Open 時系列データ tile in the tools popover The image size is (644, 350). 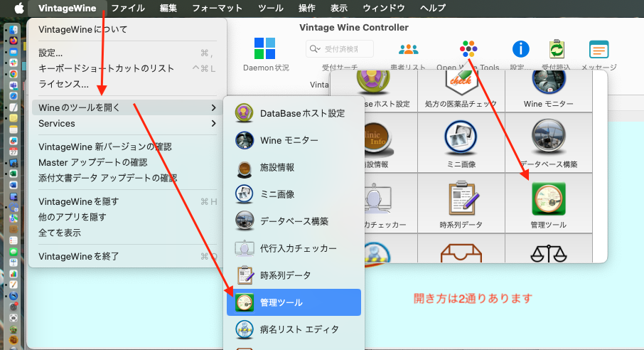(x=461, y=203)
